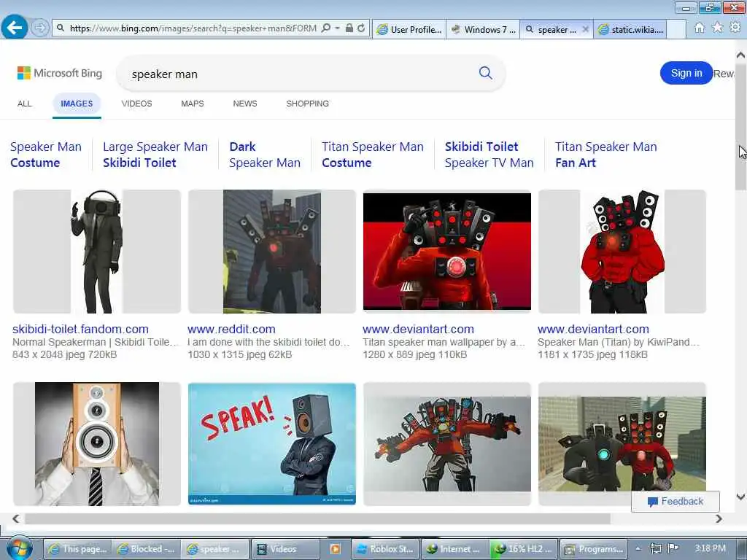Click the Bing address URL field
This screenshot has height=560, width=747.
193,28
